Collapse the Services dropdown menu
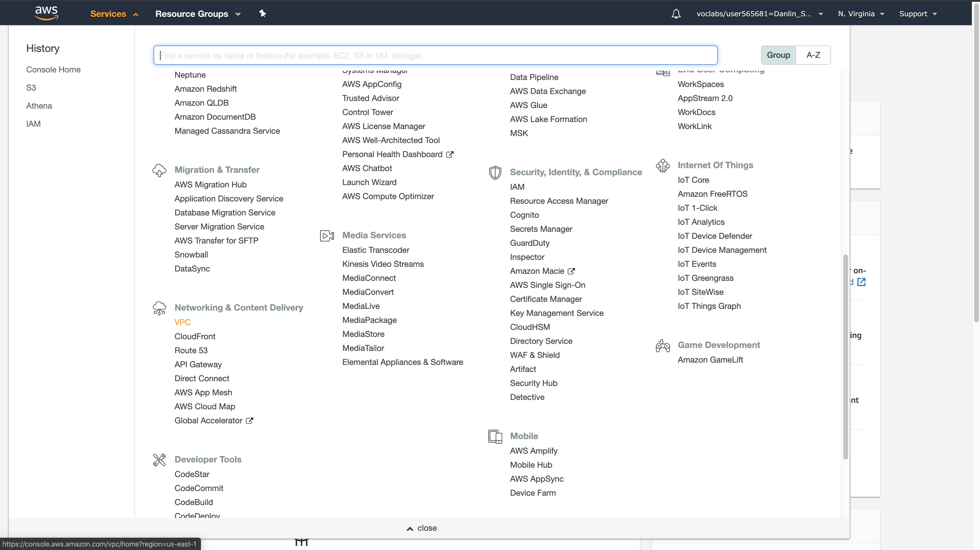This screenshot has height=550, width=980. (114, 14)
